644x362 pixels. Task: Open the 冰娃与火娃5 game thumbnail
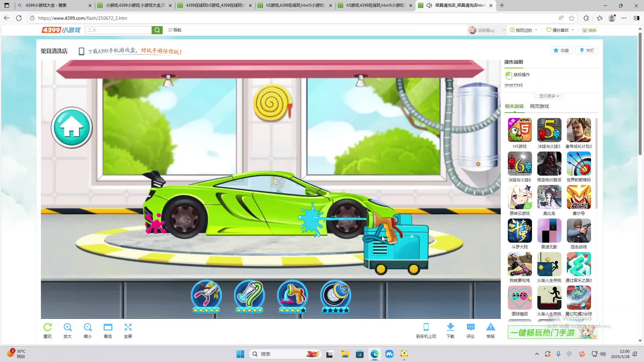click(x=549, y=130)
